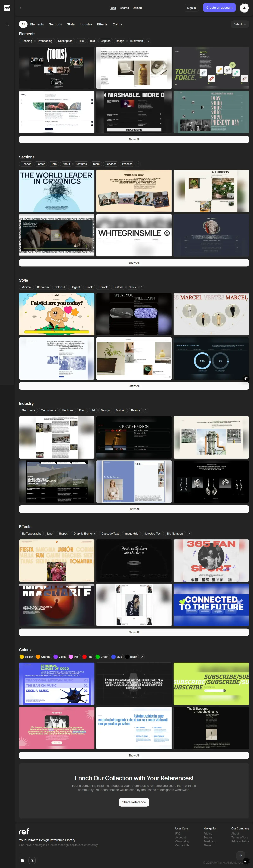Filter Style by the Brutalism tag
253x868 pixels.
[x=43, y=287]
